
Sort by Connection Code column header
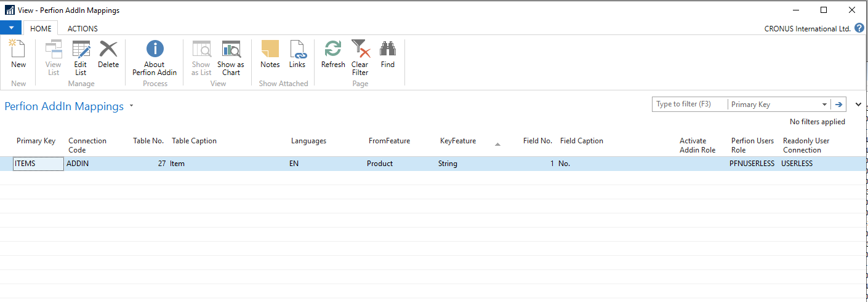point(87,145)
